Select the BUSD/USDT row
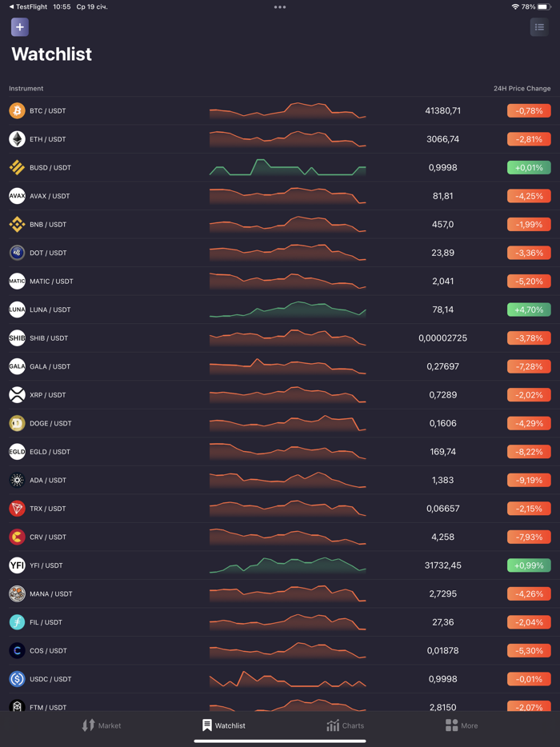 click(280, 168)
